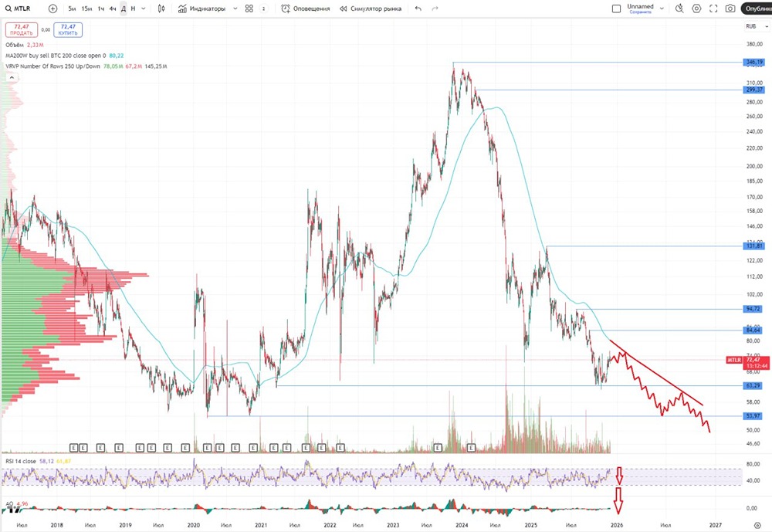Click the 53,97 price level label
Screen dimensions: 772x532
coord(753,416)
